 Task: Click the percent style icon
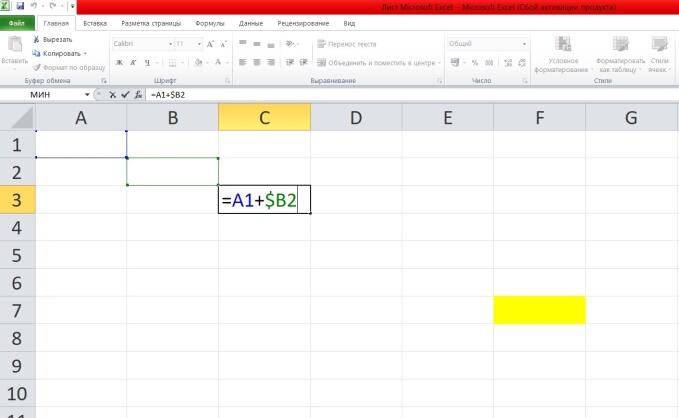475,63
